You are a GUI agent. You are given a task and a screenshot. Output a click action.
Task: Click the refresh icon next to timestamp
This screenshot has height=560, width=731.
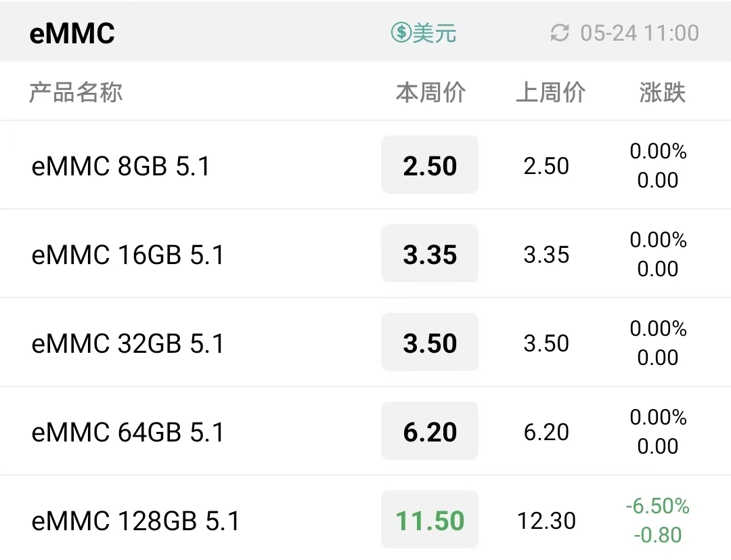pyautogui.click(x=560, y=33)
